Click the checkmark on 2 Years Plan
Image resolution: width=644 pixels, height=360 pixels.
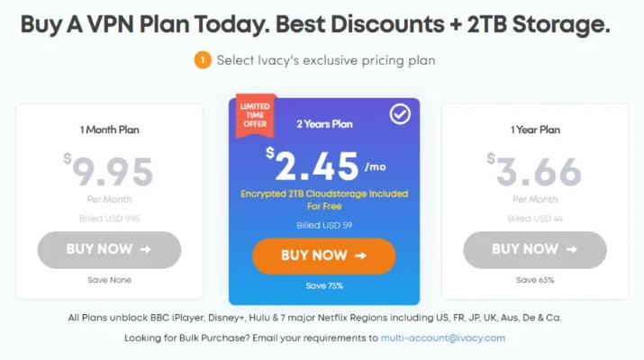pyautogui.click(x=399, y=114)
